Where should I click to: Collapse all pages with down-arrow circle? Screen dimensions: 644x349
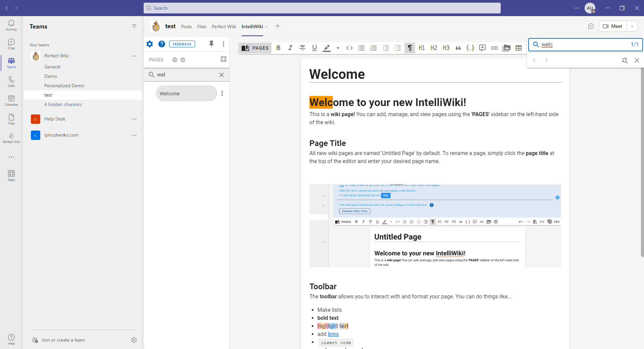[x=175, y=60]
